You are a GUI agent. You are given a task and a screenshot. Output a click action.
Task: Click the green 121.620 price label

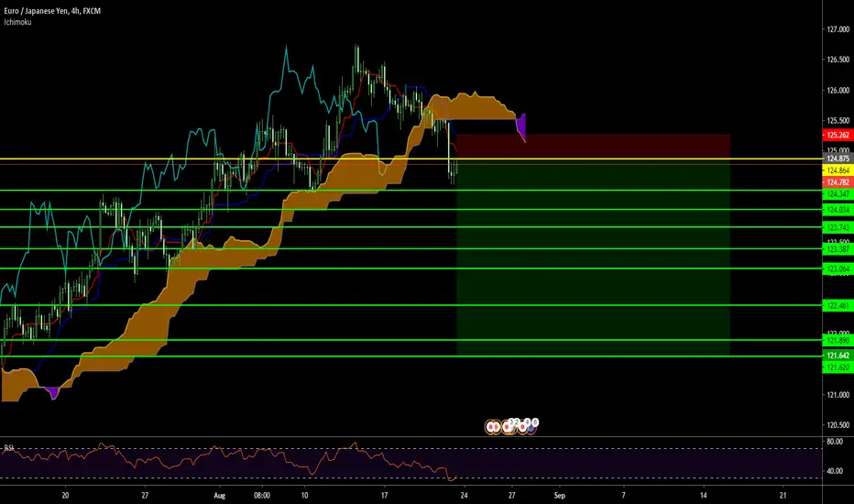(838, 367)
